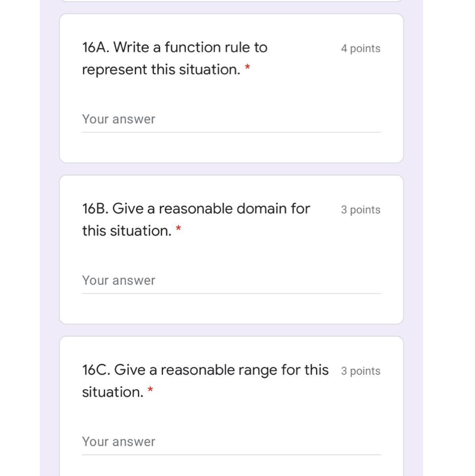Click blank space below the 16B answer line
This screenshot has height=476, width=475.
pos(231,309)
